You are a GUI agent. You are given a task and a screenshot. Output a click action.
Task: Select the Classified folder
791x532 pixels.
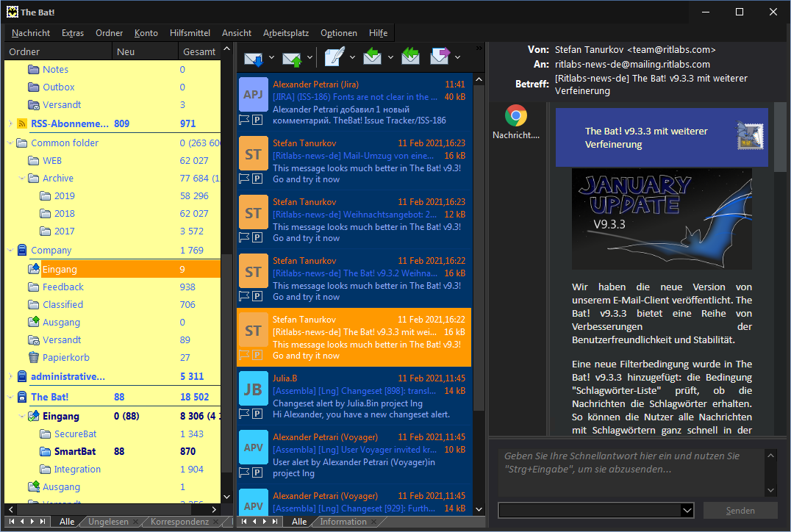coord(62,304)
